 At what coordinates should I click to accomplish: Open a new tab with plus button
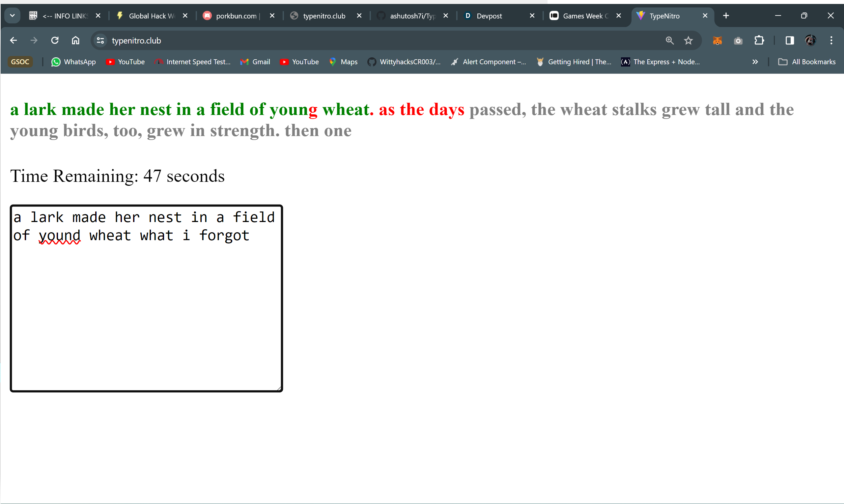(726, 15)
